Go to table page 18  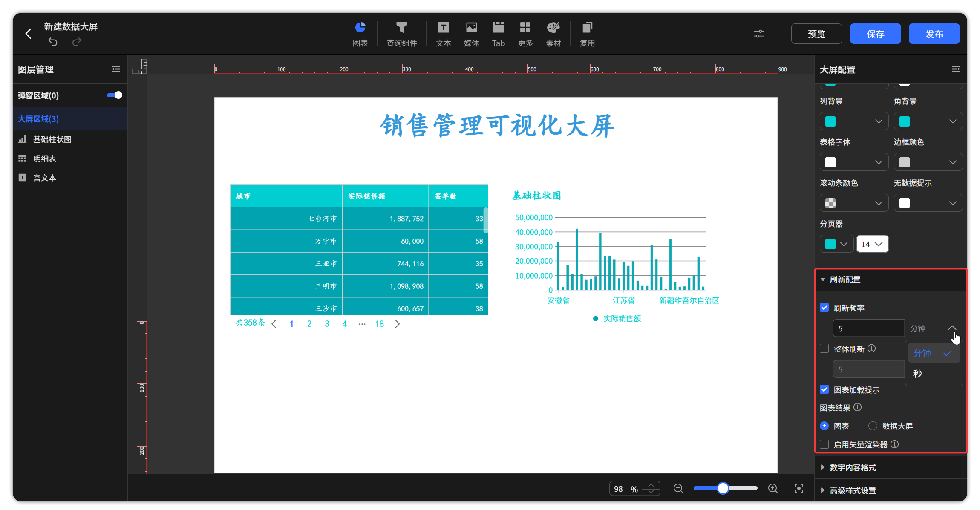pos(380,324)
